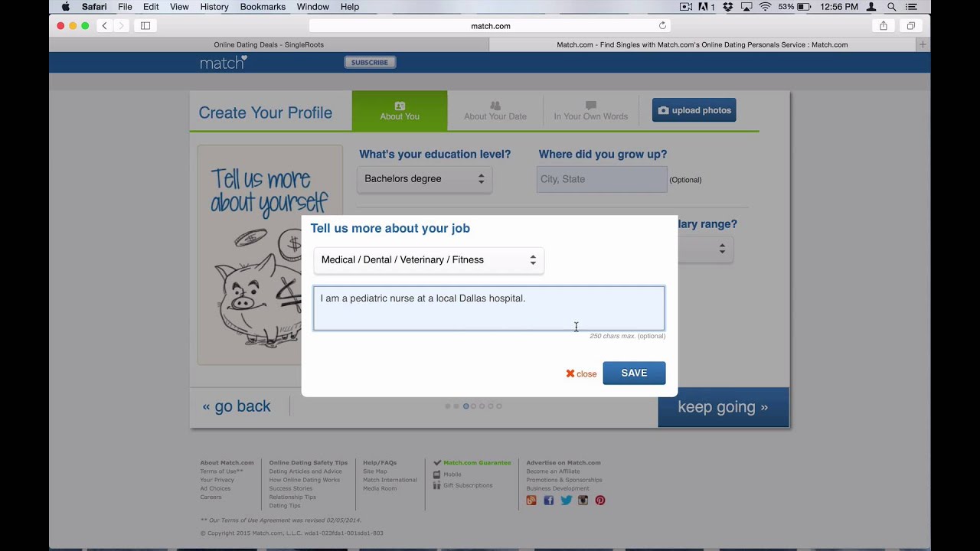
Task: Click the Match logo
Action: (x=223, y=62)
